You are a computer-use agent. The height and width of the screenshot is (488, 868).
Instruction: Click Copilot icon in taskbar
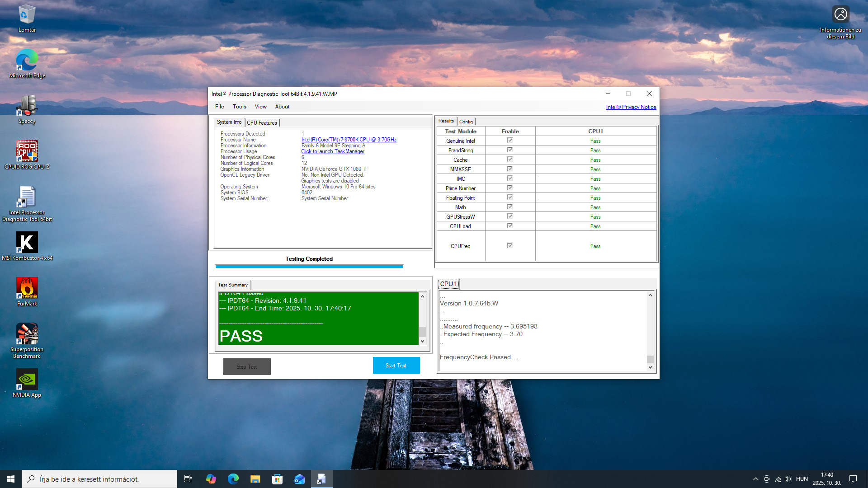211,479
